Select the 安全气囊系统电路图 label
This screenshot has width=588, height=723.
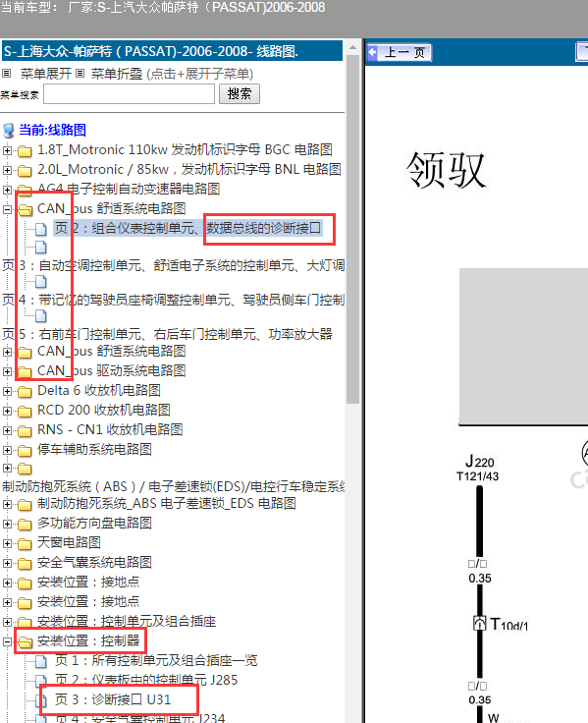tap(94, 563)
